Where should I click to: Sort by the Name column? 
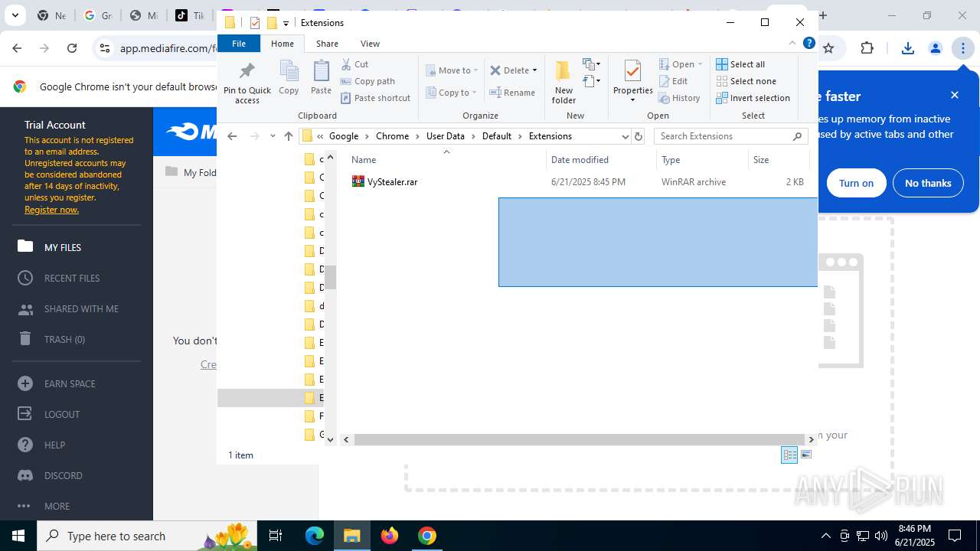pyautogui.click(x=446, y=160)
